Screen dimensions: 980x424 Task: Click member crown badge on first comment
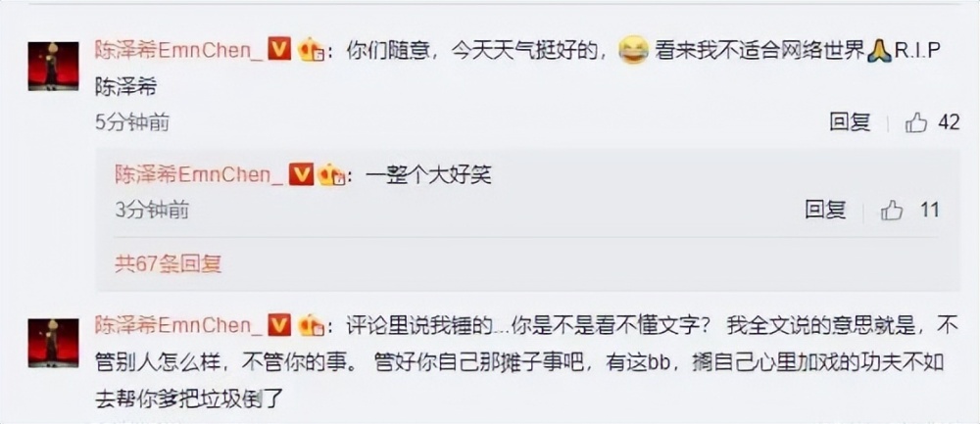(311, 49)
